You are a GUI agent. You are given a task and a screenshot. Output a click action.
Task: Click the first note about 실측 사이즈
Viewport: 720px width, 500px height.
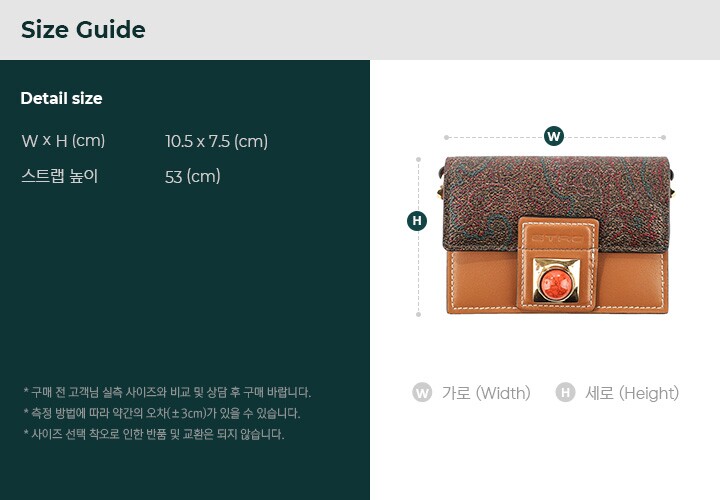pos(167,393)
